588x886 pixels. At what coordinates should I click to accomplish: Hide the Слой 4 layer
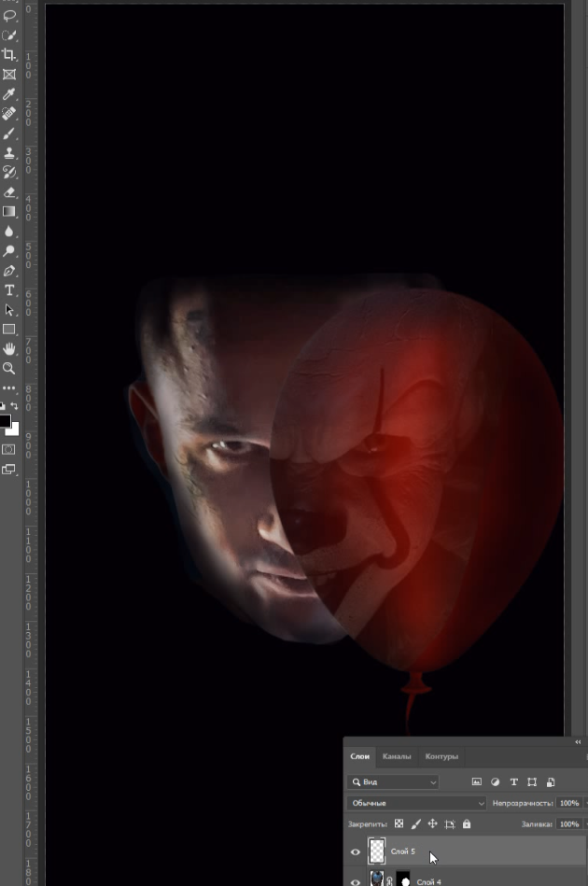[x=356, y=882]
